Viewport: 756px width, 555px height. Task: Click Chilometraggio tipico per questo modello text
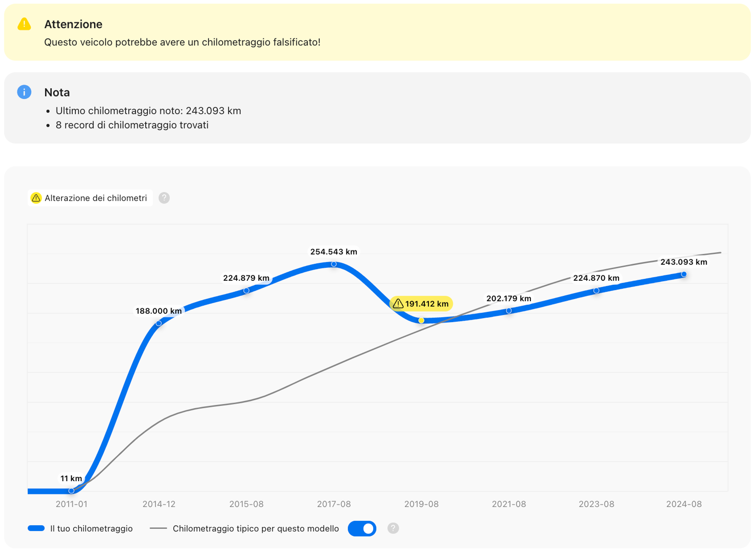pyautogui.click(x=256, y=529)
